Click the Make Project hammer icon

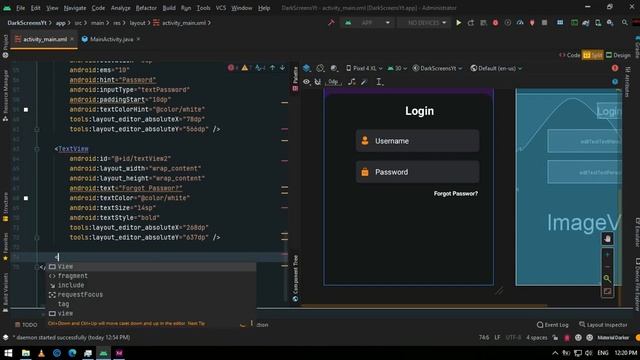(x=331, y=23)
